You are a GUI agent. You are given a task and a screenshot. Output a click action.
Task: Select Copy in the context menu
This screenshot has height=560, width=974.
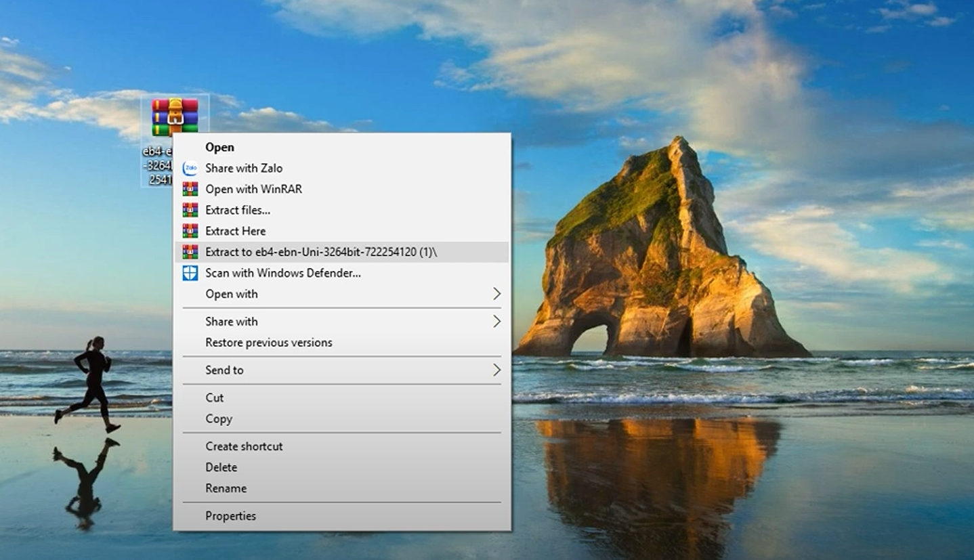pyautogui.click(x=219, y=418)
